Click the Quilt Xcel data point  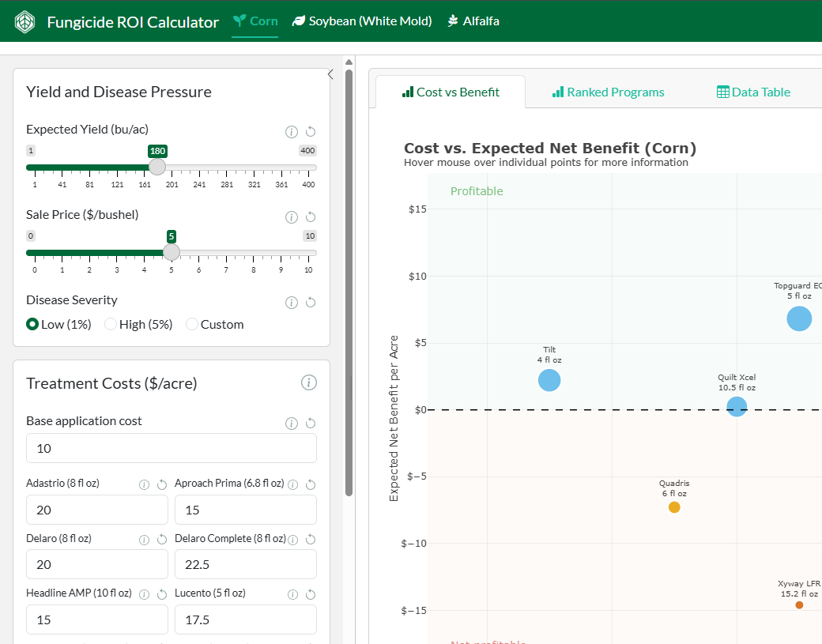[737, 407]
